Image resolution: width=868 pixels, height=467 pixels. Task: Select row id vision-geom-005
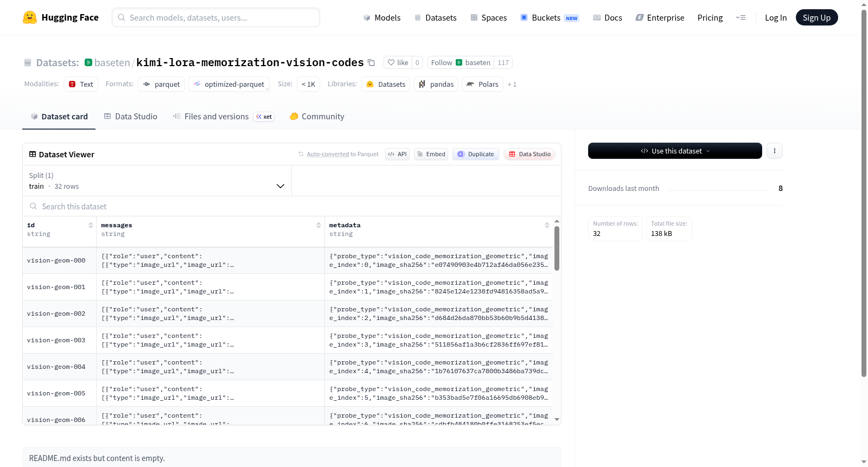pyautogui.click(x=56, y=393)
